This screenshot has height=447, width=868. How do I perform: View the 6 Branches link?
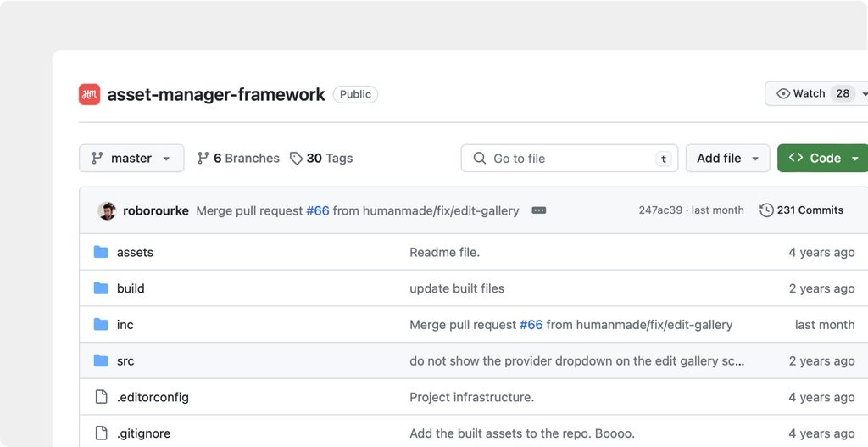(238, 159)
